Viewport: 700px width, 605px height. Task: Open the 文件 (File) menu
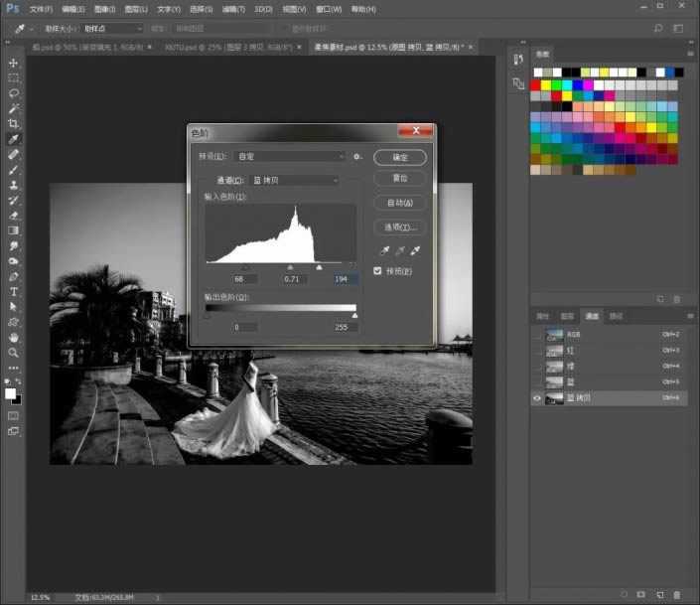(x=41, y=9)
